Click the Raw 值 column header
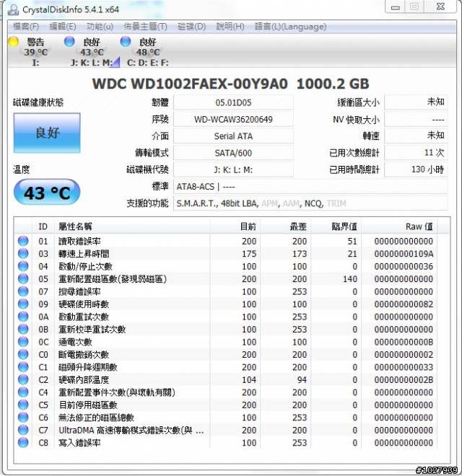 (x=399, y=226)
